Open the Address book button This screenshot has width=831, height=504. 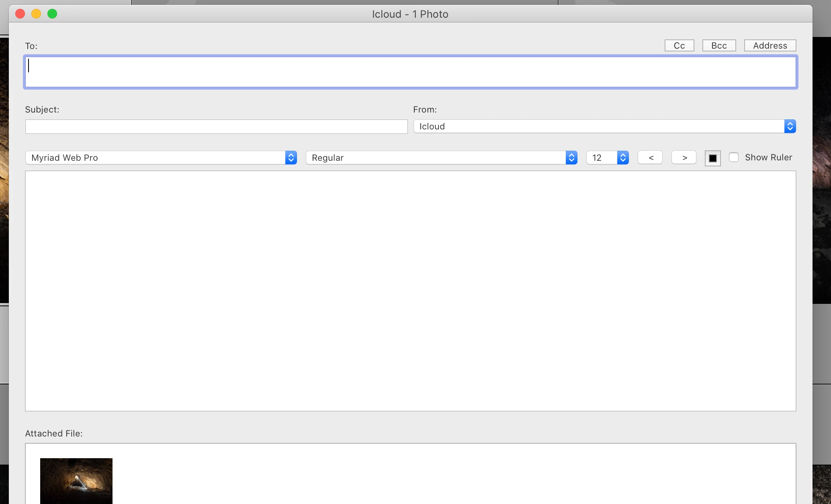(x=770, y=45)
